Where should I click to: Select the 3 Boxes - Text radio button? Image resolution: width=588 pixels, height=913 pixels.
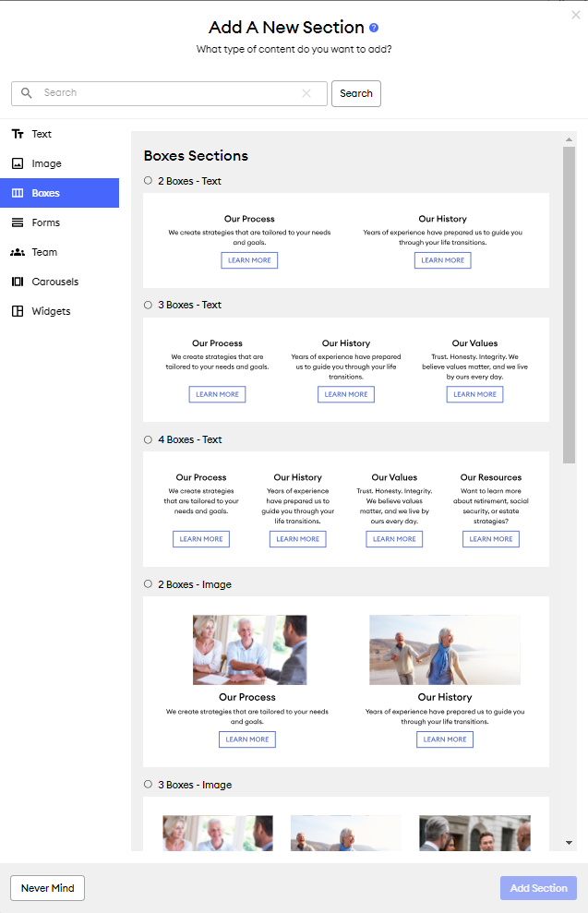click(x=148, y=305)
